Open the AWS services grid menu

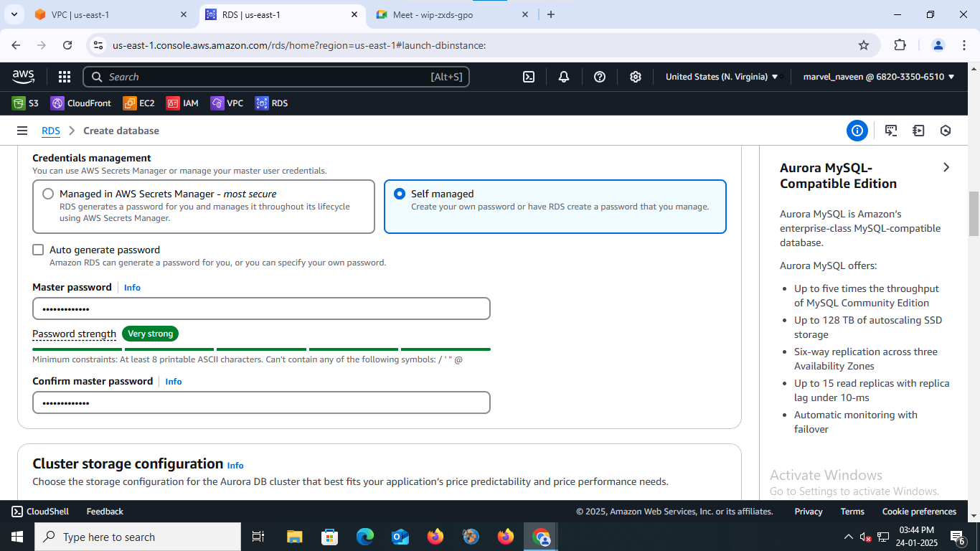(65, 77)
